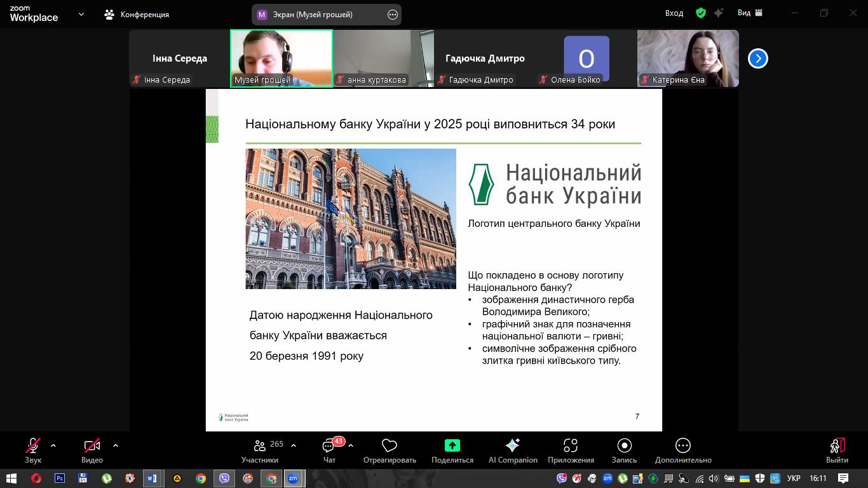Select Катерина Єна video tile

[688, 58]
